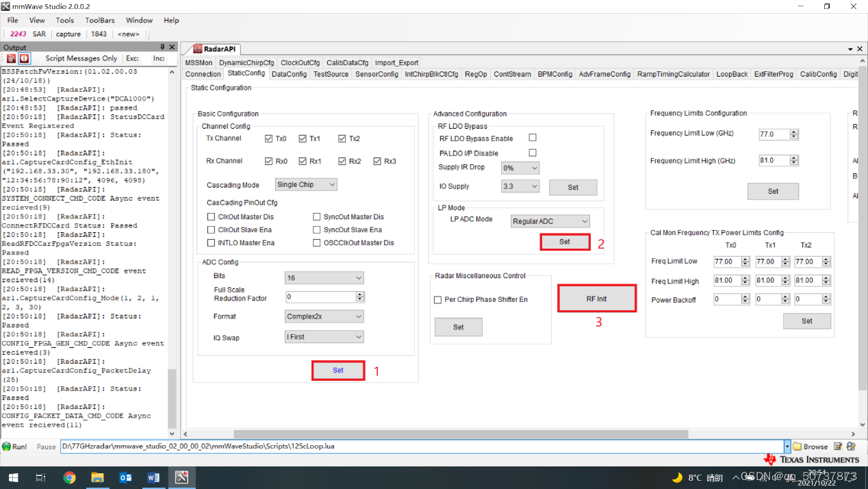Viewport: 868px width, 489px height.
Task: Open the IO Supply dropdown
Action: (x=520, y=186)
